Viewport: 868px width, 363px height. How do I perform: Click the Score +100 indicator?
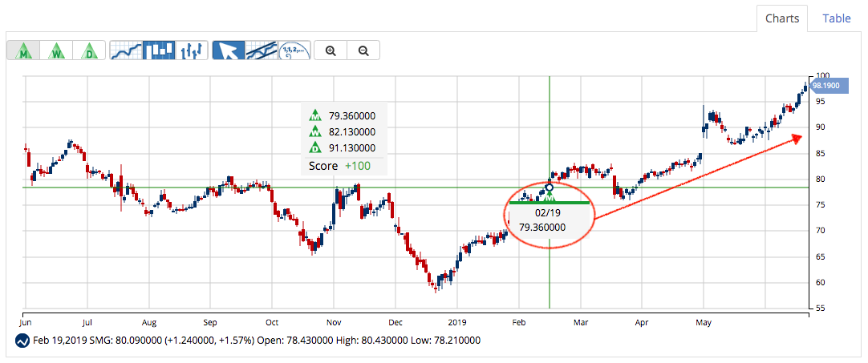(343, 166)
